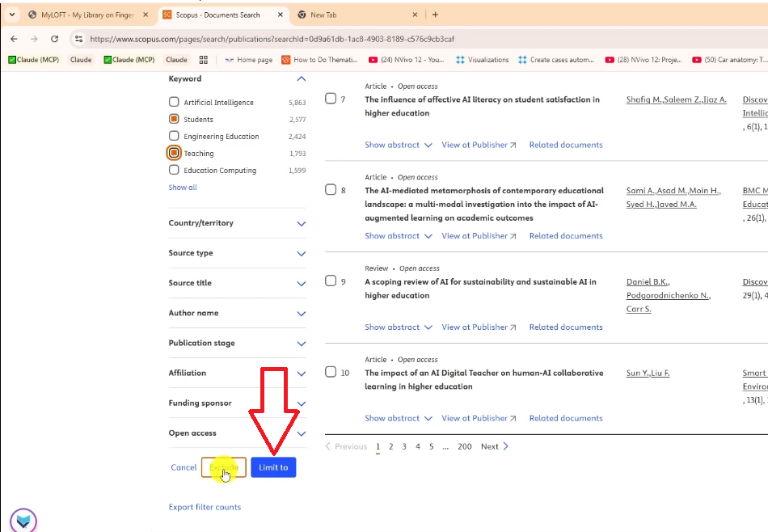768x532 pixels.
Task: Open author Shafiq M. link
Action: (644, 99)
